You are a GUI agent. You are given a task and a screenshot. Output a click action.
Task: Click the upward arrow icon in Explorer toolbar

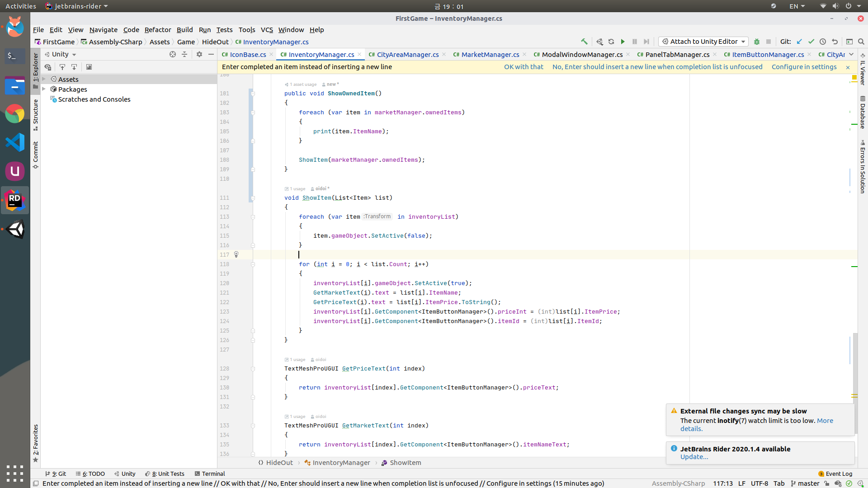pyautogui.click(x=62, y=67)
